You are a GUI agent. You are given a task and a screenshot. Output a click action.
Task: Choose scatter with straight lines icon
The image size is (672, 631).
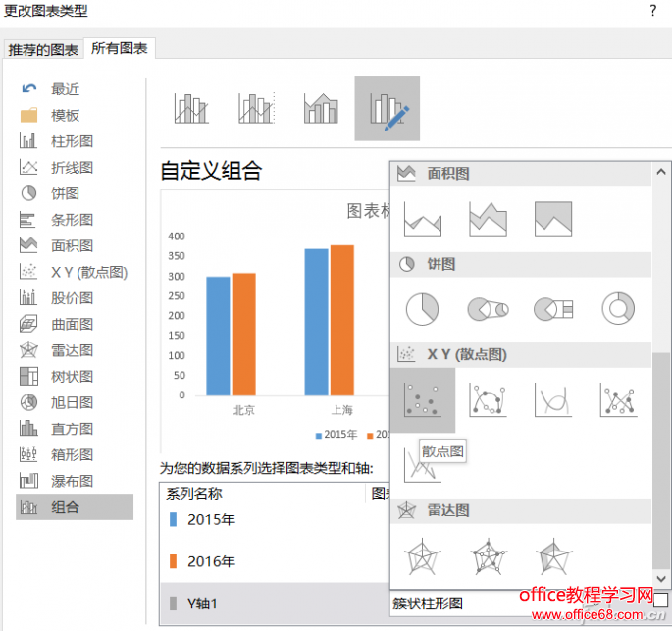coord(421,465)
